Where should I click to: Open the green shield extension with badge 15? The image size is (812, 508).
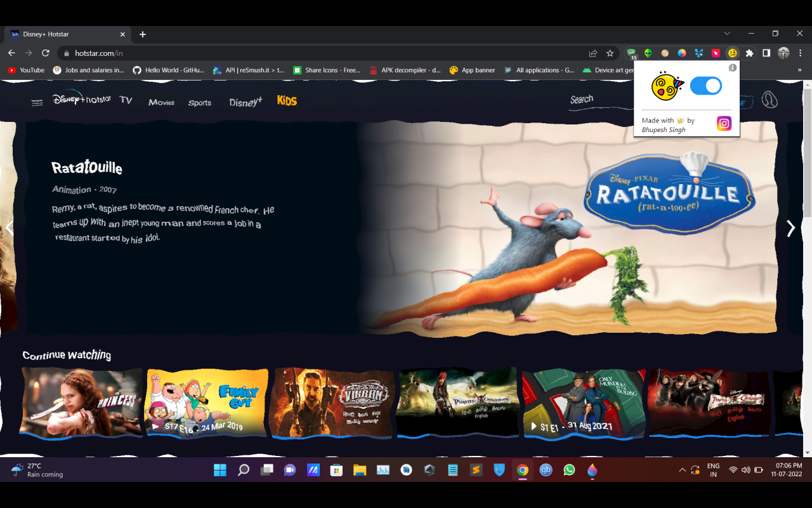tap(631, 53)
